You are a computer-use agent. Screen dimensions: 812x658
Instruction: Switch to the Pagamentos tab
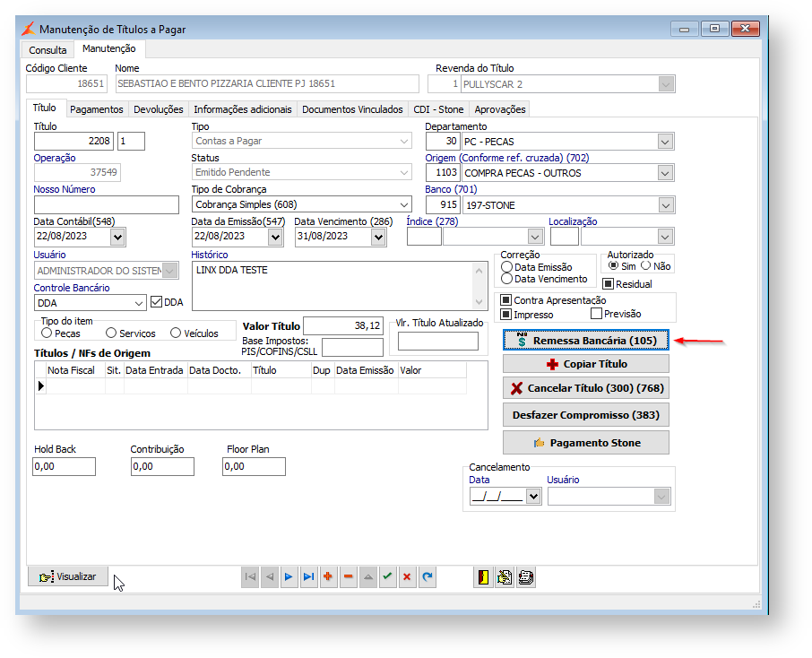pos(96,109)
